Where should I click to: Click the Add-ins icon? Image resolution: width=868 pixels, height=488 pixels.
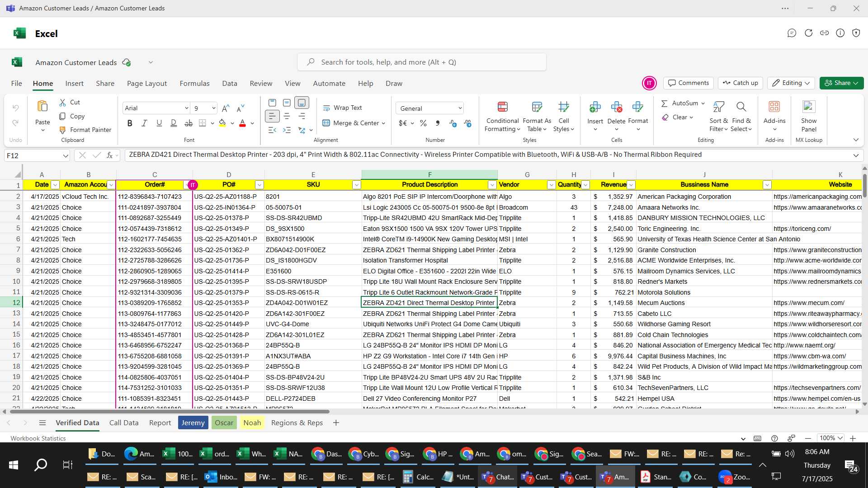pos(774,107)
